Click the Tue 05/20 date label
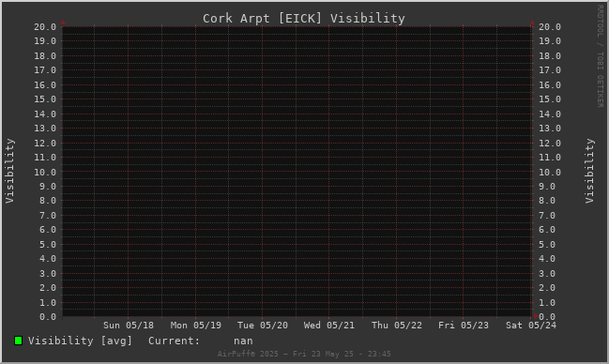This screenshot has height=364, width=609. tap(263, 326)
